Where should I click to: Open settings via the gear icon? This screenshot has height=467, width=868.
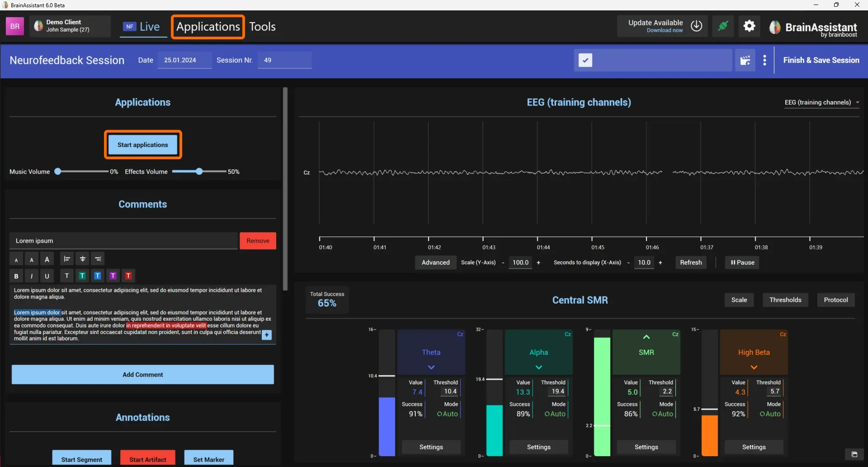749,26
